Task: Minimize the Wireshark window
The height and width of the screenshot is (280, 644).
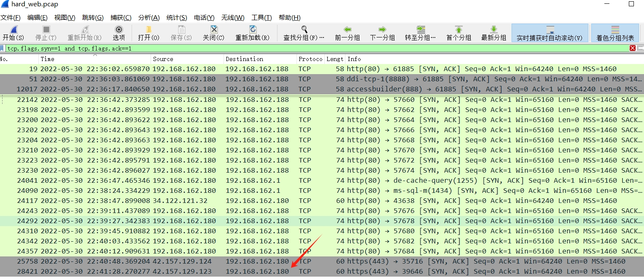Action: [607, 4]
